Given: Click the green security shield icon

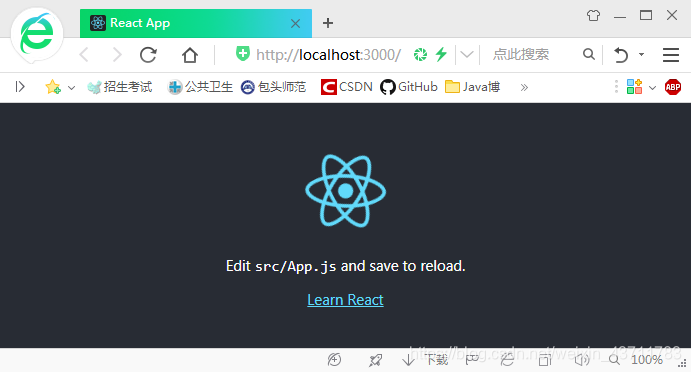Looking at the screenshot, I should 242,53.
